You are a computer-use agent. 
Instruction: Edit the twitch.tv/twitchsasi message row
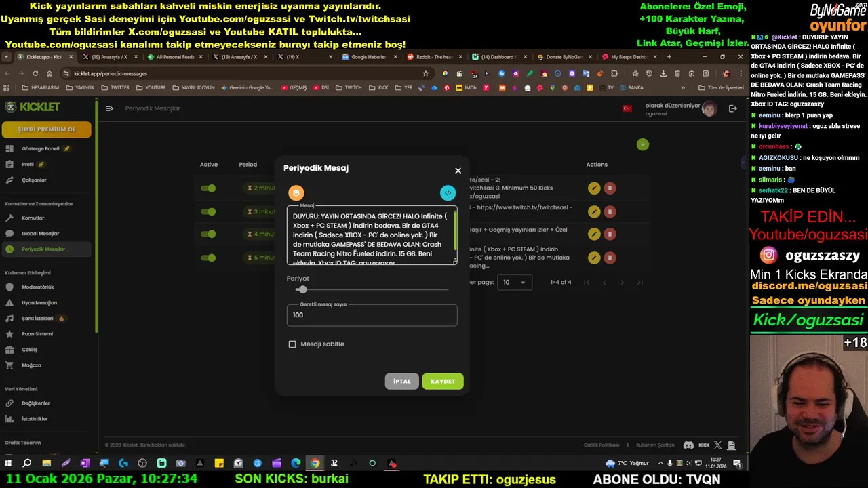(x=594, y=211)
